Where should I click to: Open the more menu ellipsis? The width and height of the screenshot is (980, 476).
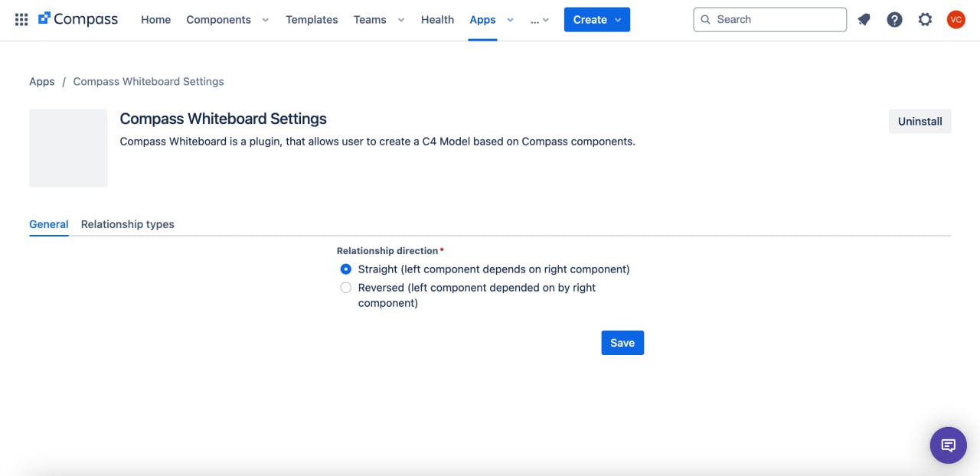540,20
